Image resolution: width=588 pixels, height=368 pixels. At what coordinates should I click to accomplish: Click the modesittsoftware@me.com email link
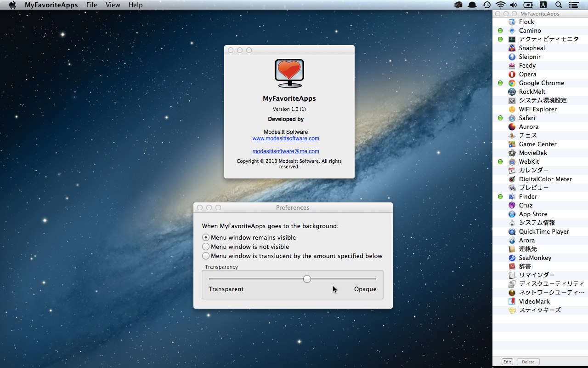click(x=286, y=151)
